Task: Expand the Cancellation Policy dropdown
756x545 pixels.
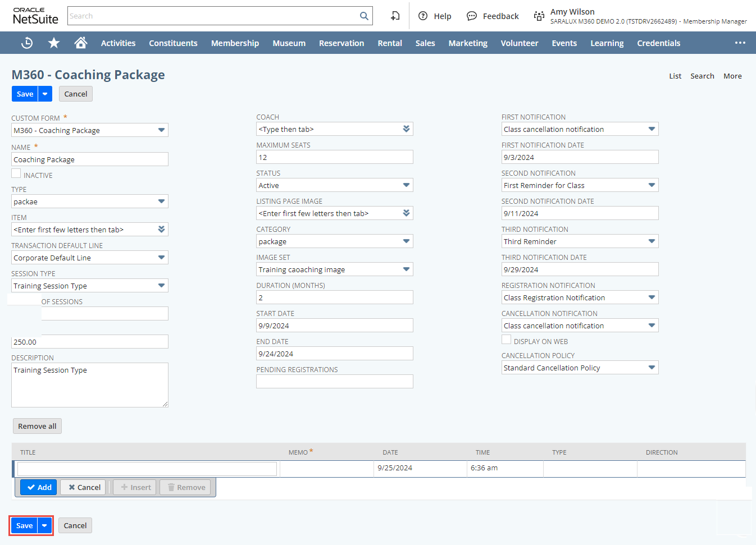Action: 652,368
